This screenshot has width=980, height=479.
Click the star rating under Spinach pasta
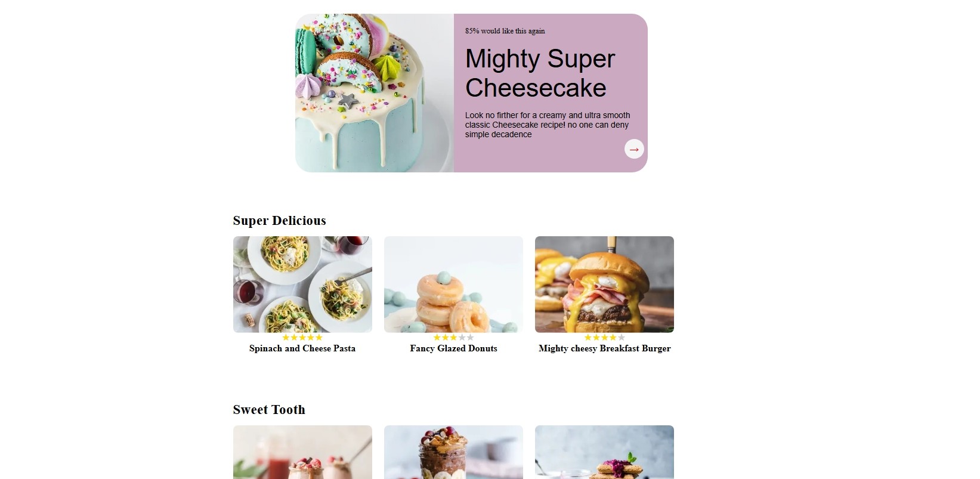302,338
